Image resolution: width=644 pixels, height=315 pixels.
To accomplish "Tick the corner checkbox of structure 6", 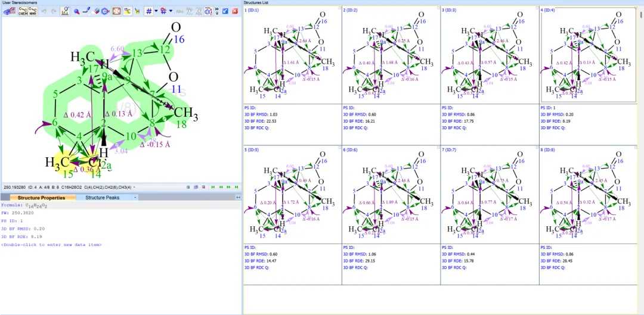I will tap(438, 148).
